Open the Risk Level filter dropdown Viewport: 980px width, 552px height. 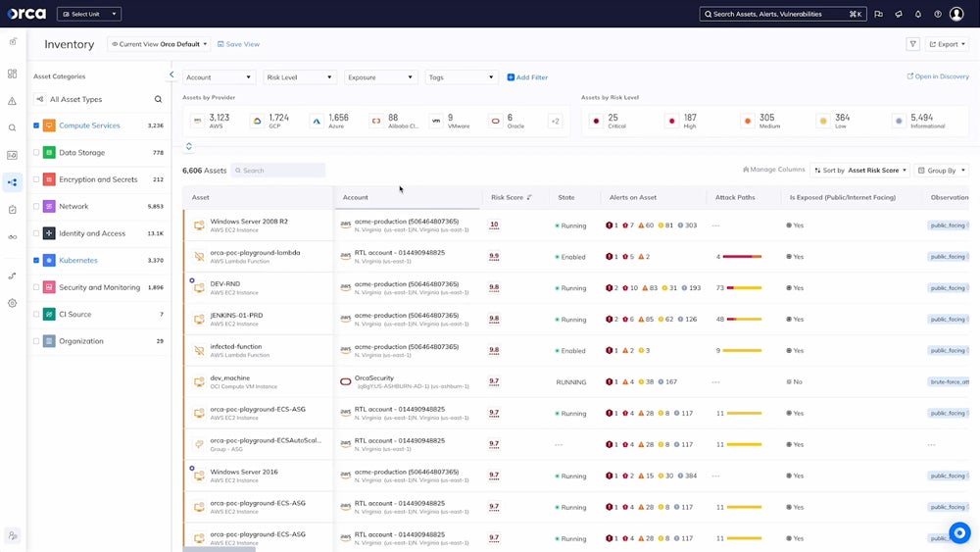click(300, 77)
